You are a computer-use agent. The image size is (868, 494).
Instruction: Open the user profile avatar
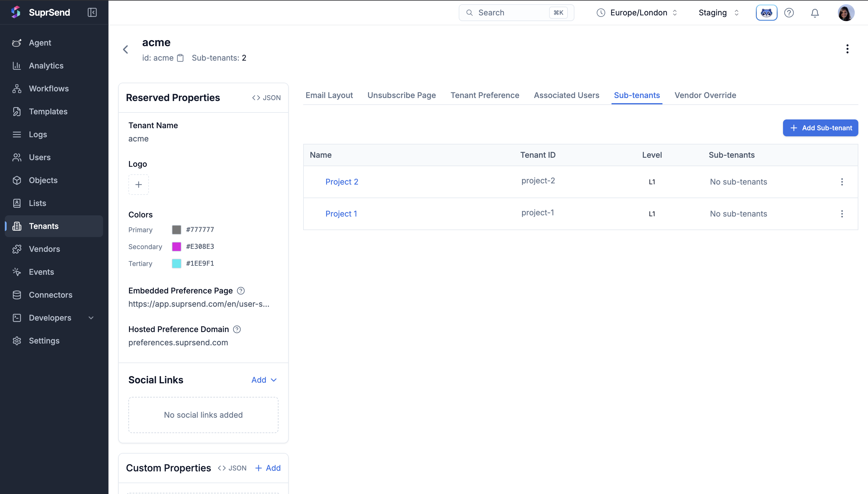846,13
